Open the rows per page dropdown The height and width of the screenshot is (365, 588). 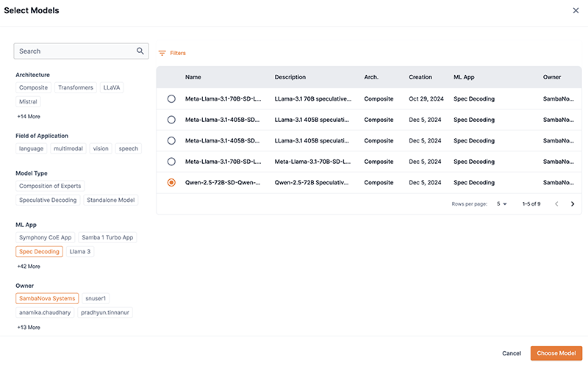(501, 203)
